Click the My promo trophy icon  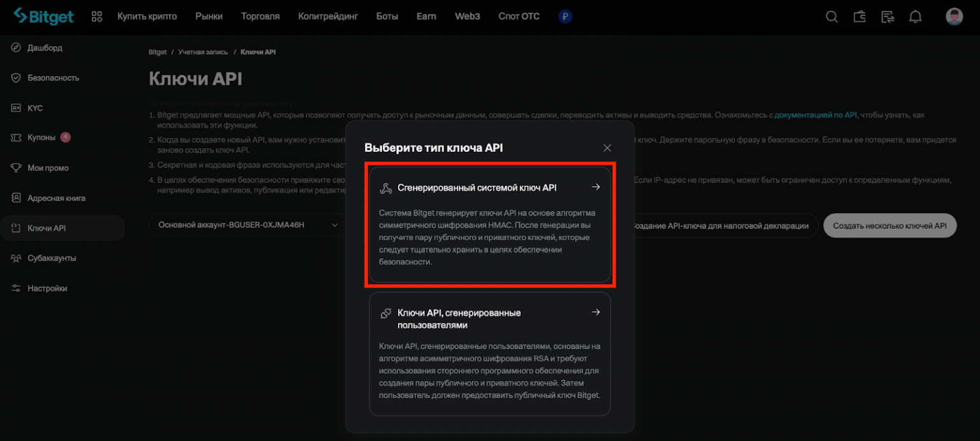click(x=16, y=168)
